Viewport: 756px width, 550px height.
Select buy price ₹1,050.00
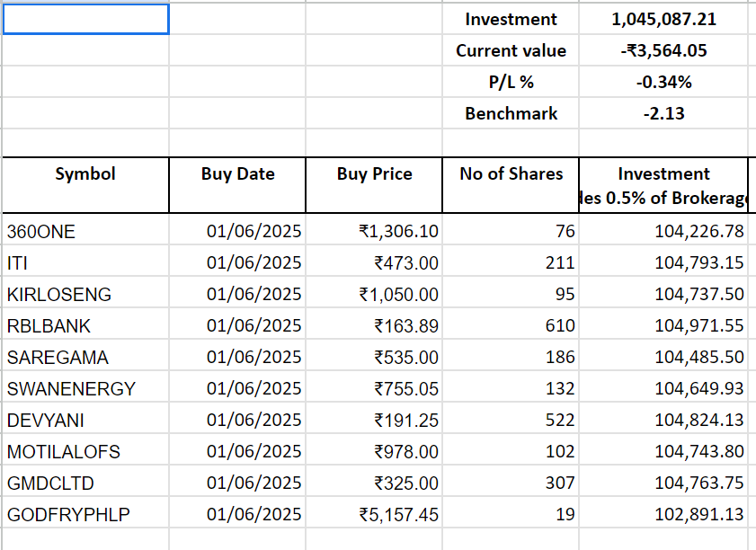(374, 294)
